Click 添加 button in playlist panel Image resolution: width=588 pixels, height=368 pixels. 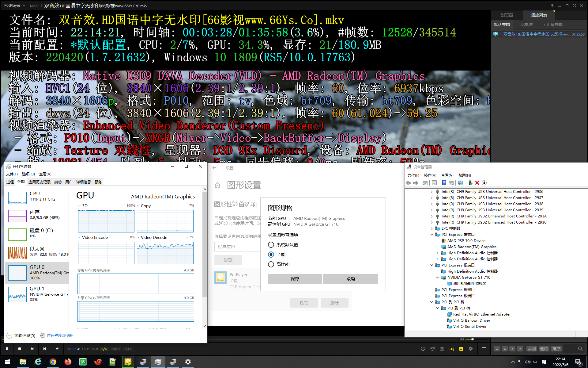tap(532, 349)
